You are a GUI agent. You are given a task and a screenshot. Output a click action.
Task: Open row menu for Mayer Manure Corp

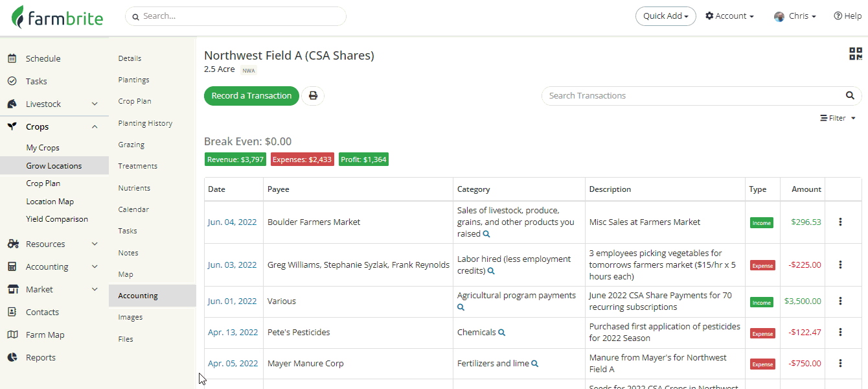[x=840, y=363]
